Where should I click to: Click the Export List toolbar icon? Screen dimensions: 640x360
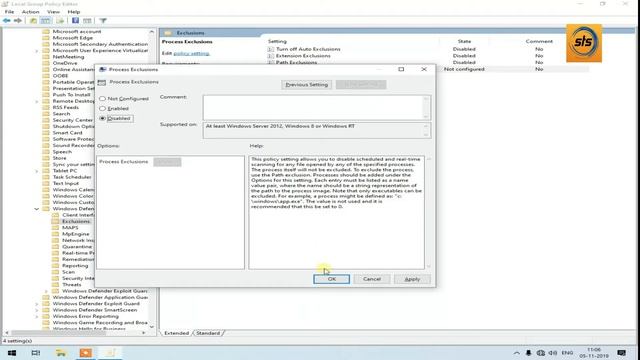[60, 20]
